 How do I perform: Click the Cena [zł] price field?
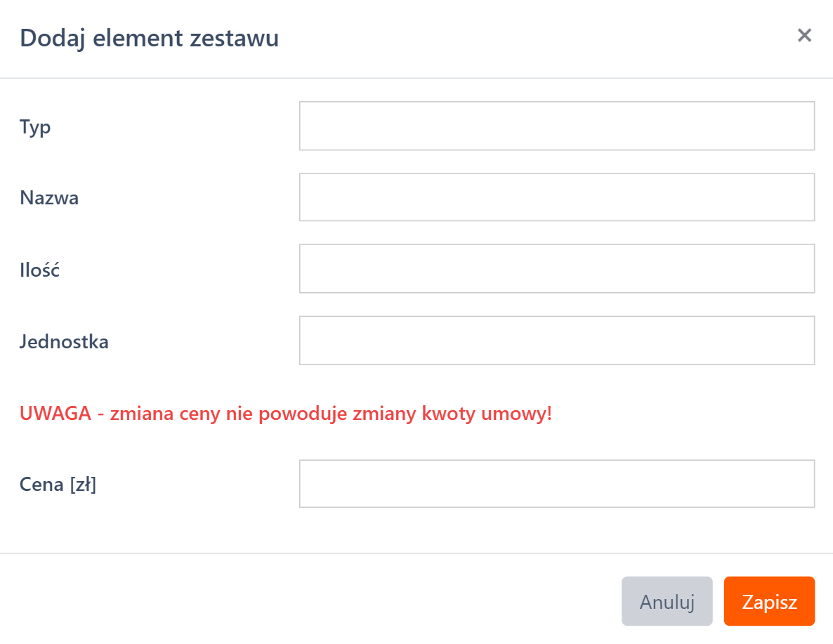pyautogui.click(x=556, y=484)
